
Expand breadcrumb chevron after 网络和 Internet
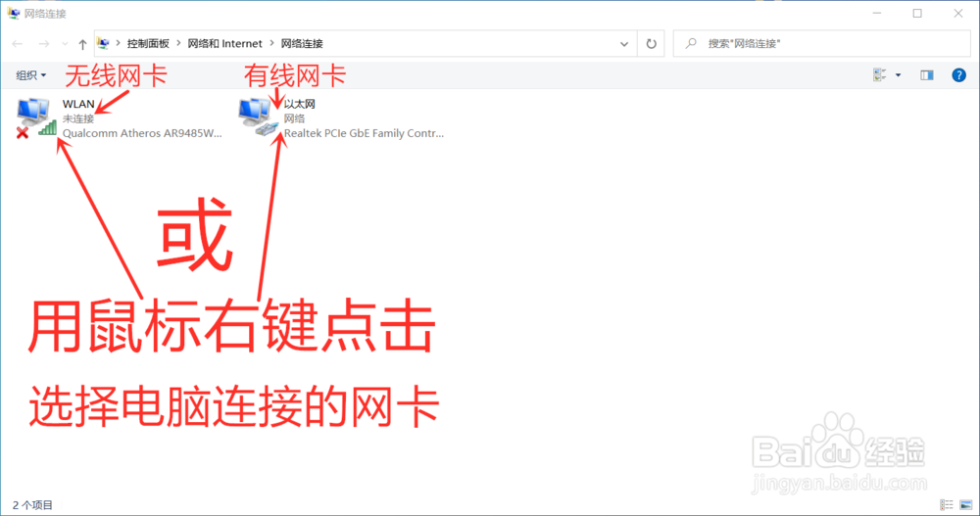click(x=271, y=43)
